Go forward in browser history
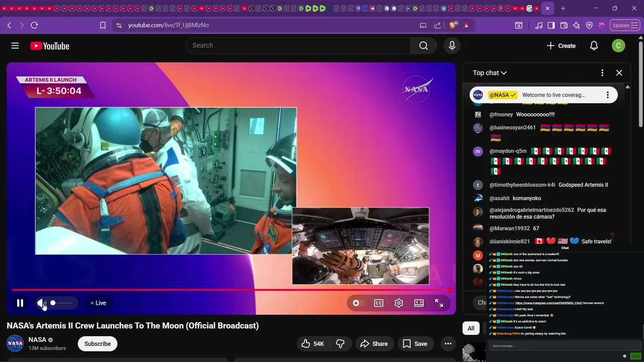The width and height of the screenshot is (644, 362). [22, 25]
